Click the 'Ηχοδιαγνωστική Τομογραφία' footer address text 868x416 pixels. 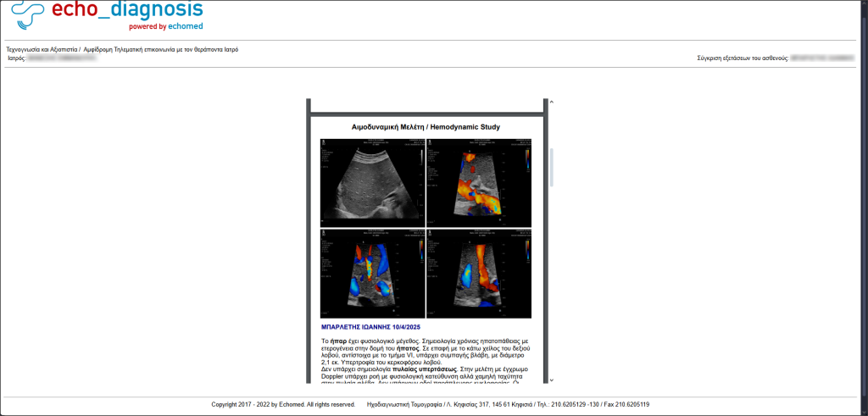[403, 404]
